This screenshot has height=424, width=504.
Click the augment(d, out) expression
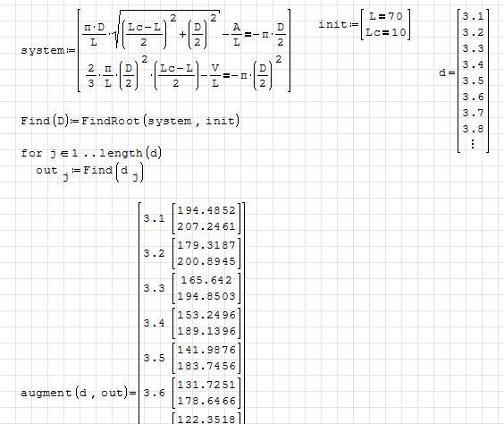pyautogui.click(x=74, y=393)
